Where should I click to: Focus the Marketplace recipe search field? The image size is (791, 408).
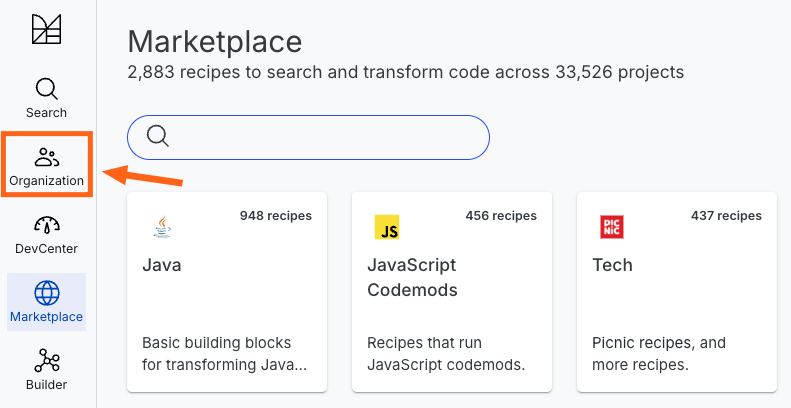[x=308, y=137]
